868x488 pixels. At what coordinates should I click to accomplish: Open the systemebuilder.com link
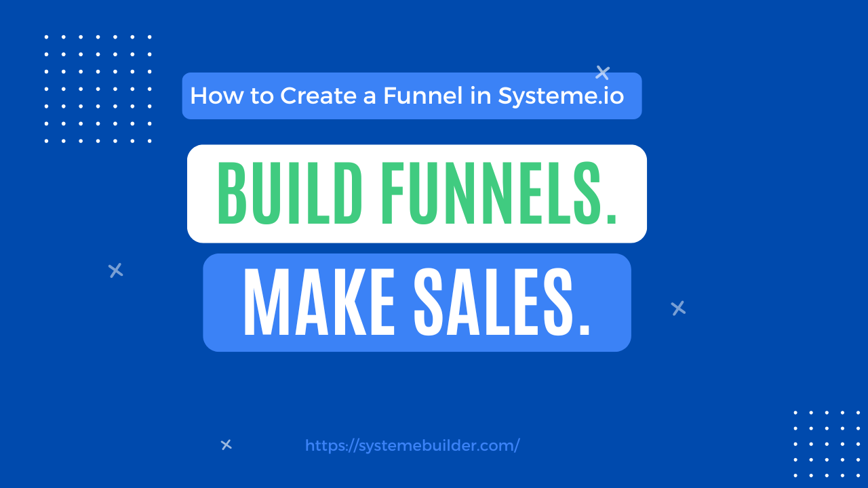point(412,445)
